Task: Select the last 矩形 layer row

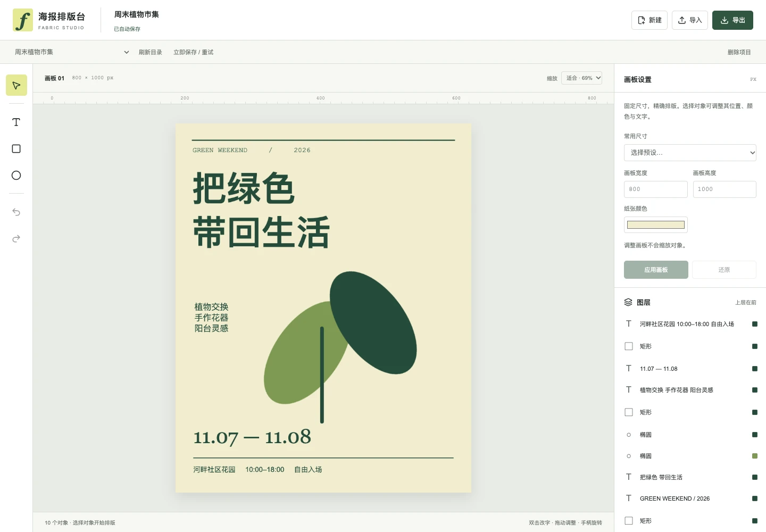Action: 690,521
